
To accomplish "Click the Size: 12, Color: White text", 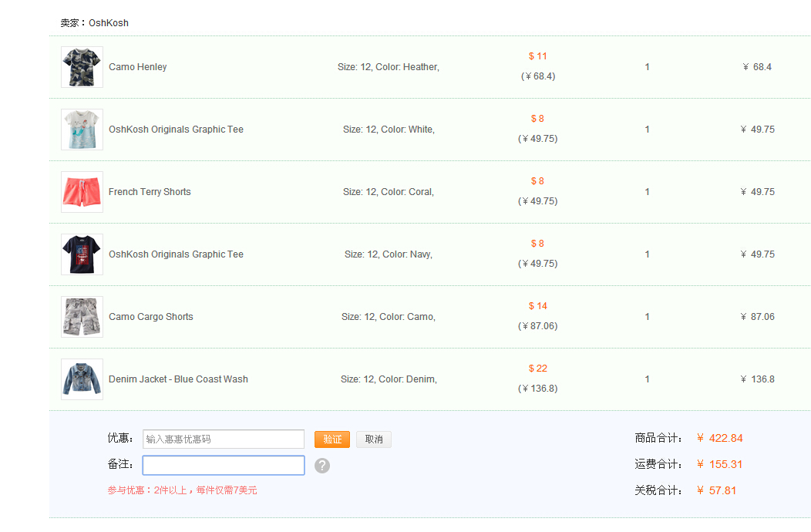I will coord(389,130).
